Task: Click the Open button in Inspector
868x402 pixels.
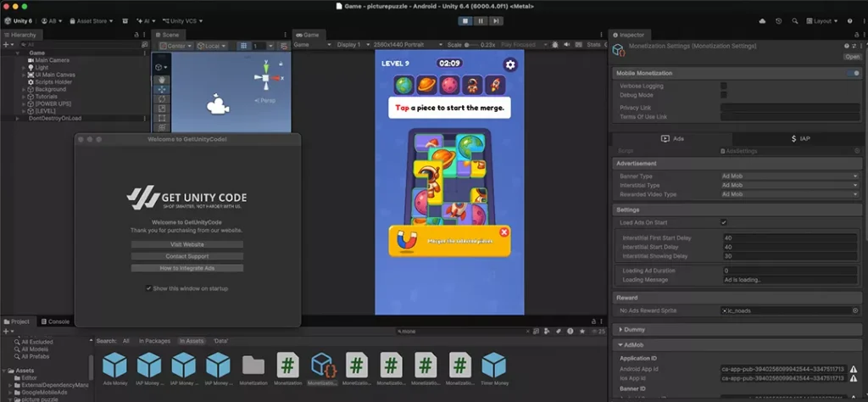Action: pos(852,57)
